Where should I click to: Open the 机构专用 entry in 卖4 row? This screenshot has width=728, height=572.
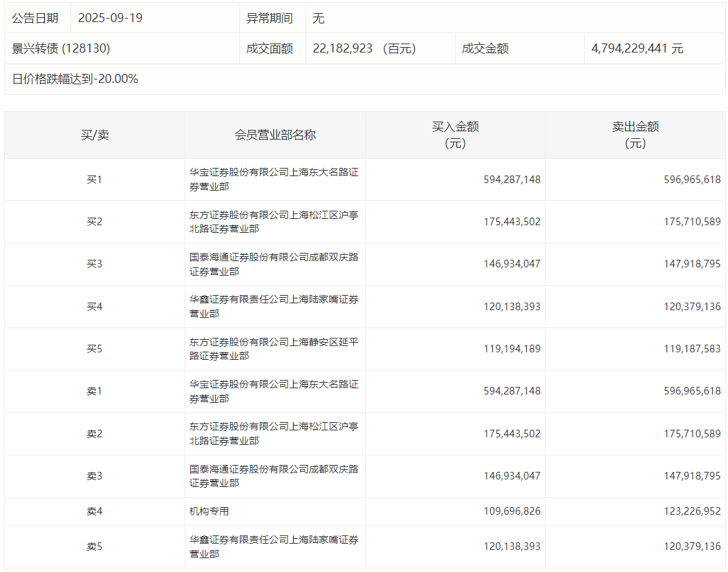tap(209, 511)
